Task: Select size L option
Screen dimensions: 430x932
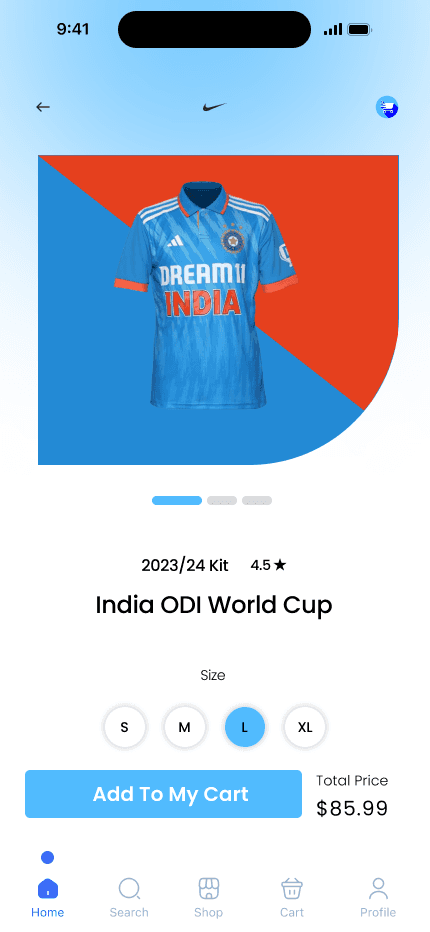Action: (x=244, y=727)
